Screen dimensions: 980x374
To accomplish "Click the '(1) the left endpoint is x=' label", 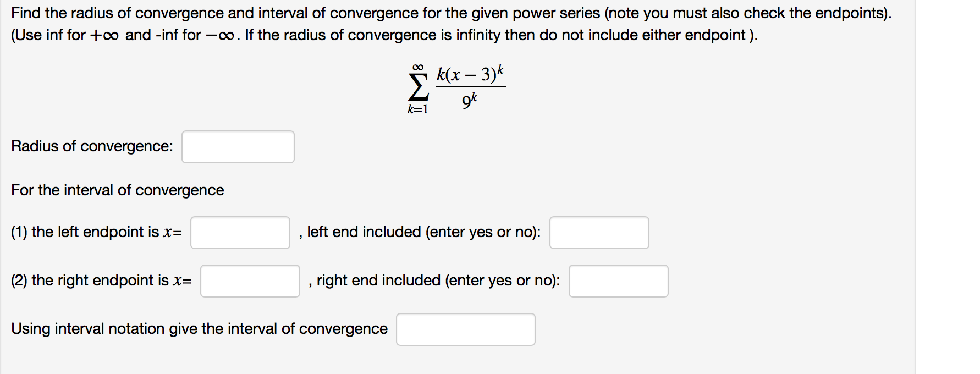I will 96,232.
